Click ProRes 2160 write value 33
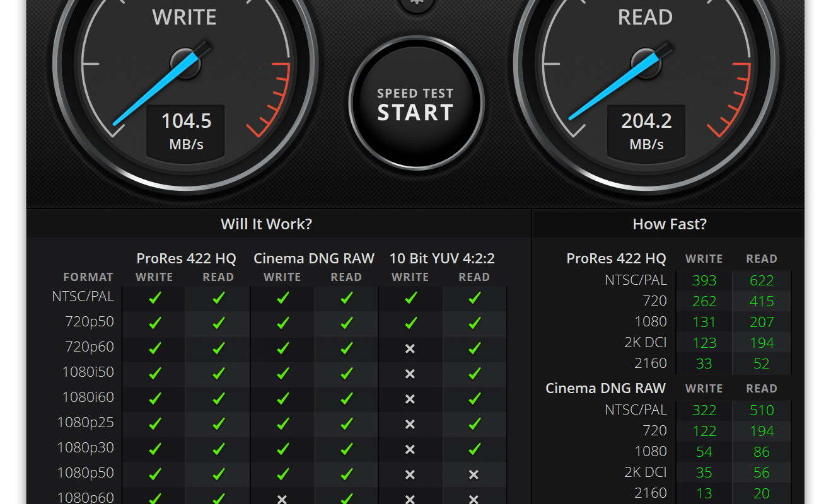The image size is (831, 504). click(x=704, y=364)
